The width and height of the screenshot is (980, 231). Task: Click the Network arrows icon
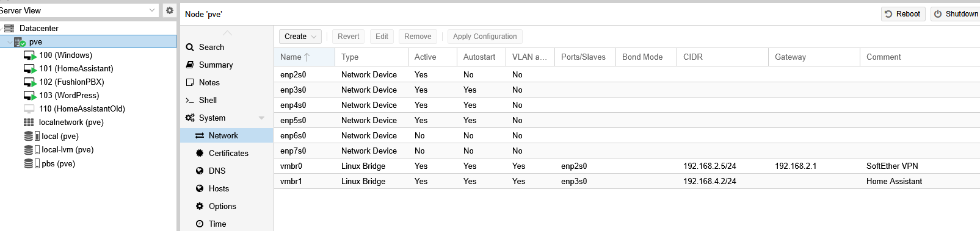[x=200, y=135]
